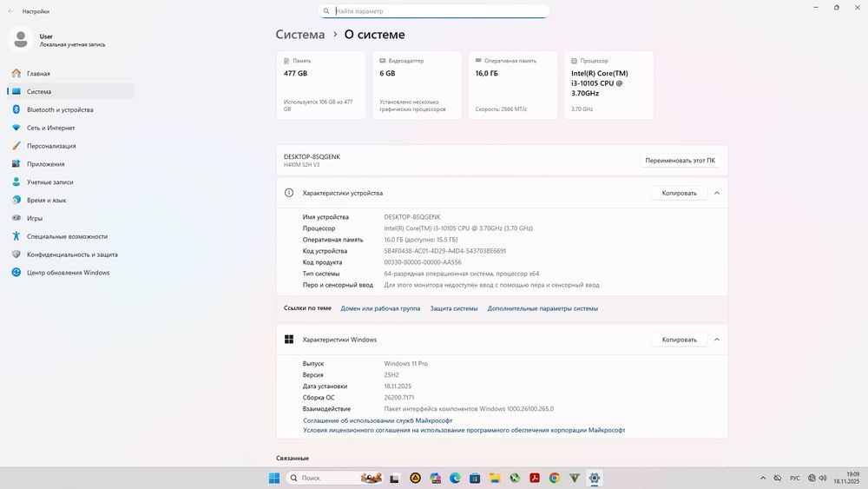Open Центр обновления Windows

pos(70,273)
